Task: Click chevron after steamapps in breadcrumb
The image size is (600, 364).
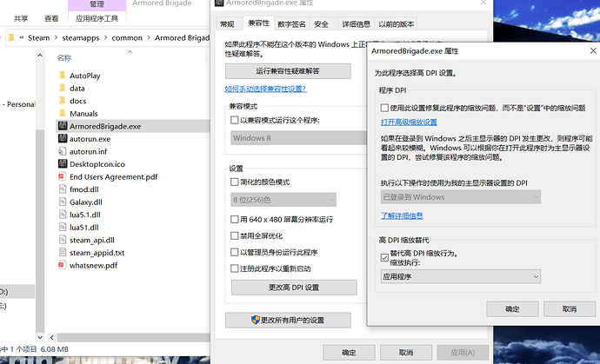Action: (x=105, y=37)
